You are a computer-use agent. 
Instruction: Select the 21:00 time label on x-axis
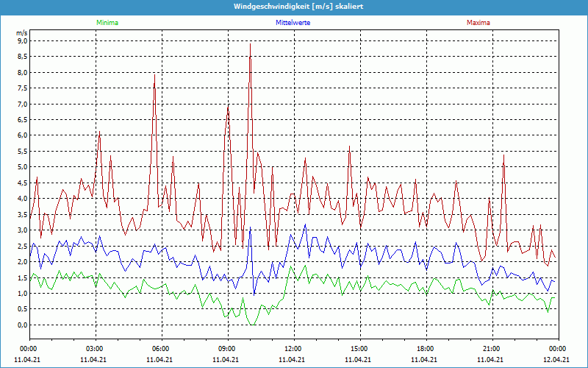tap(491, 348)
